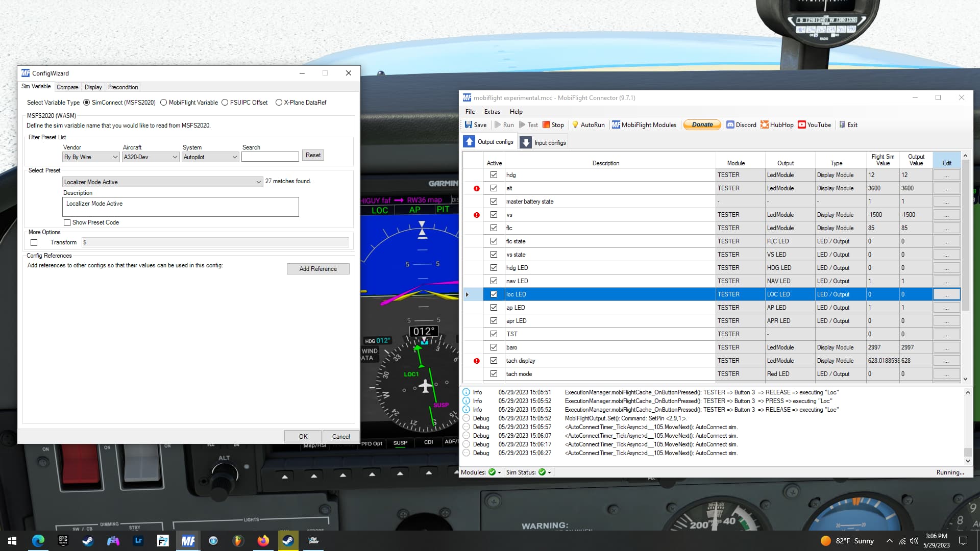
Task: Expand the Sim Status dropdown arrow
Action: click(x=550, y=472)
